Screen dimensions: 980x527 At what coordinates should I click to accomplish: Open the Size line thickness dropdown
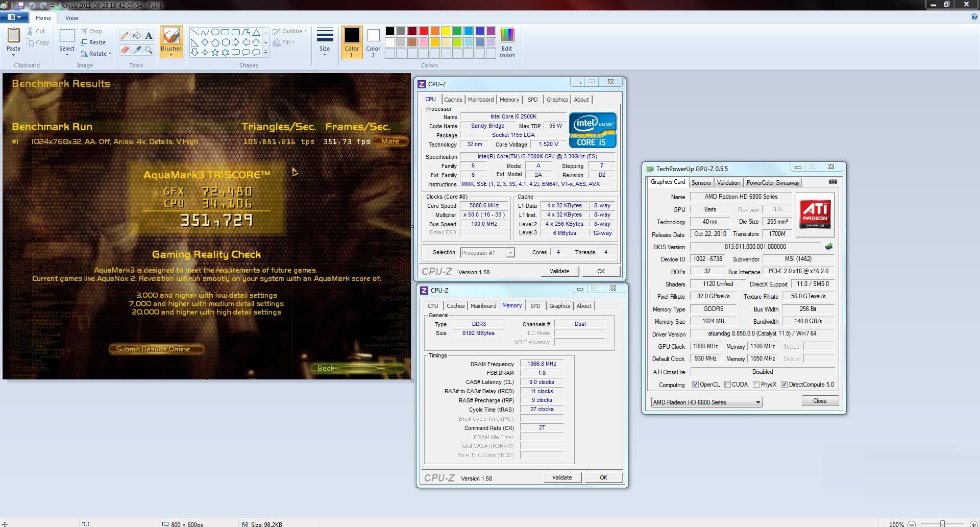(x=325, y=42)
